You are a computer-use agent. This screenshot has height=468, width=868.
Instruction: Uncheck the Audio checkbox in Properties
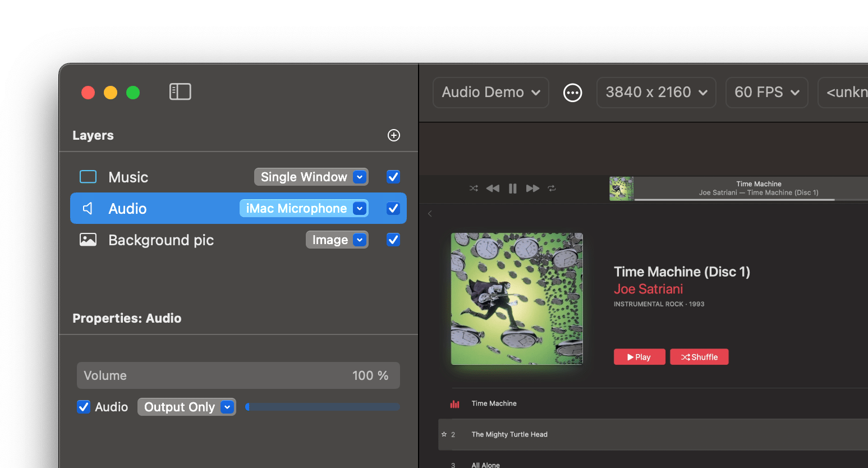click(x=84, y=407)
